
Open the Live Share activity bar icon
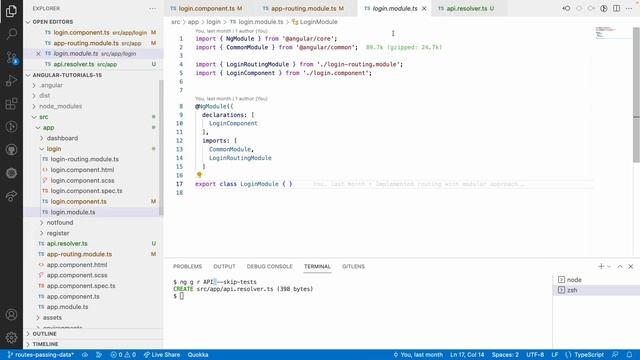(x=11, y=196)
